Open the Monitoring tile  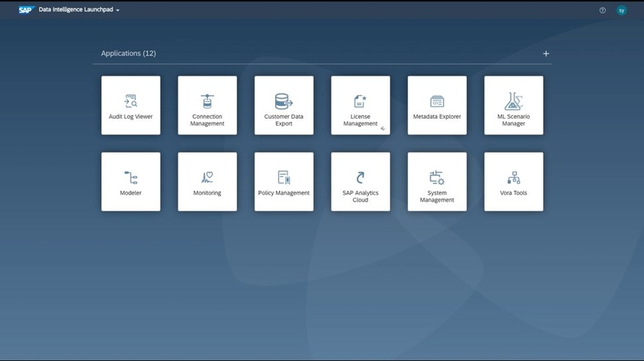[207, 182]
